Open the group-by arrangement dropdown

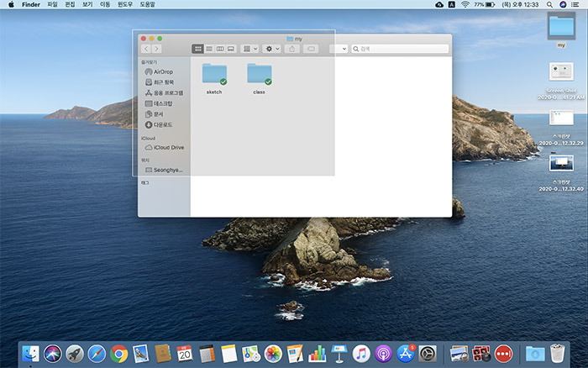250,49
